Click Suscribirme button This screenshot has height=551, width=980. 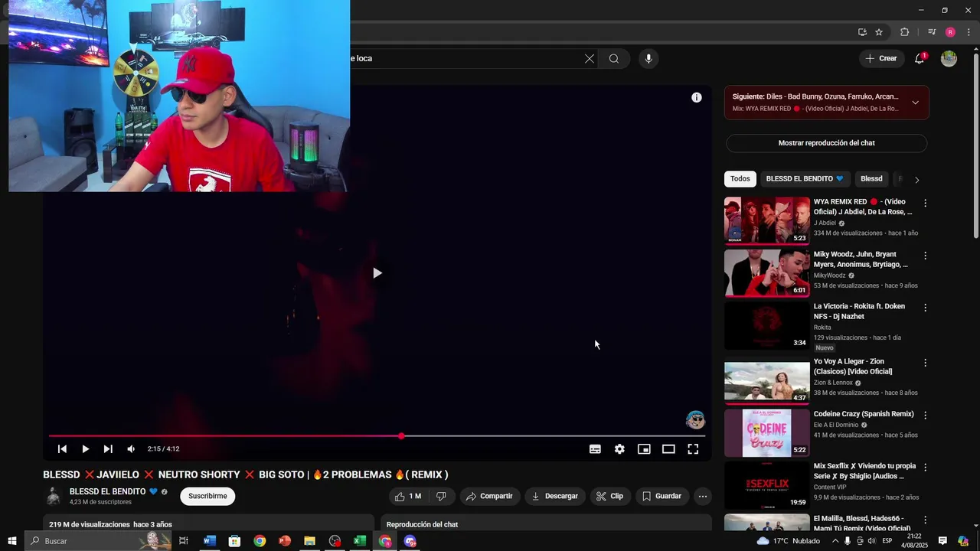pyautogui.click(x=207, y=496)
